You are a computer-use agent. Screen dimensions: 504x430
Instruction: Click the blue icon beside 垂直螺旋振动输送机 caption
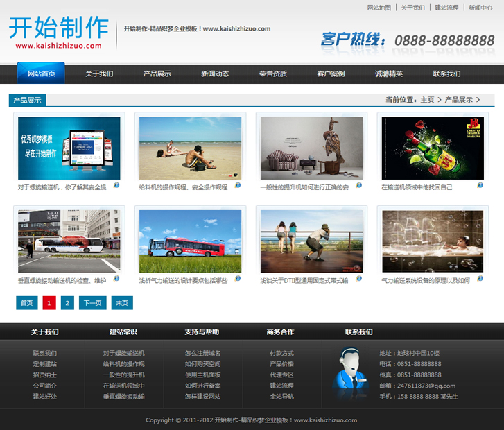pos(116,279)
